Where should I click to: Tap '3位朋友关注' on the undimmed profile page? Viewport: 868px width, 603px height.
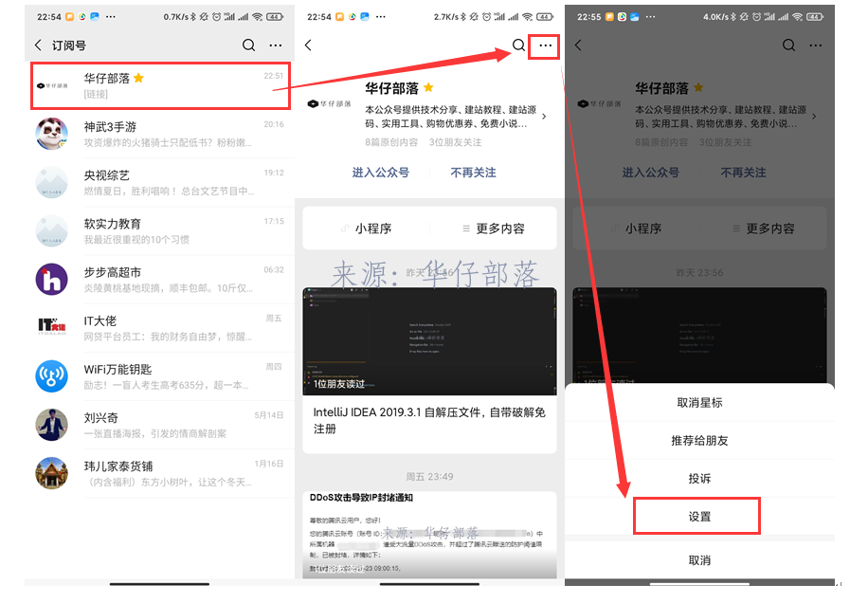click(x=455, y=142)
